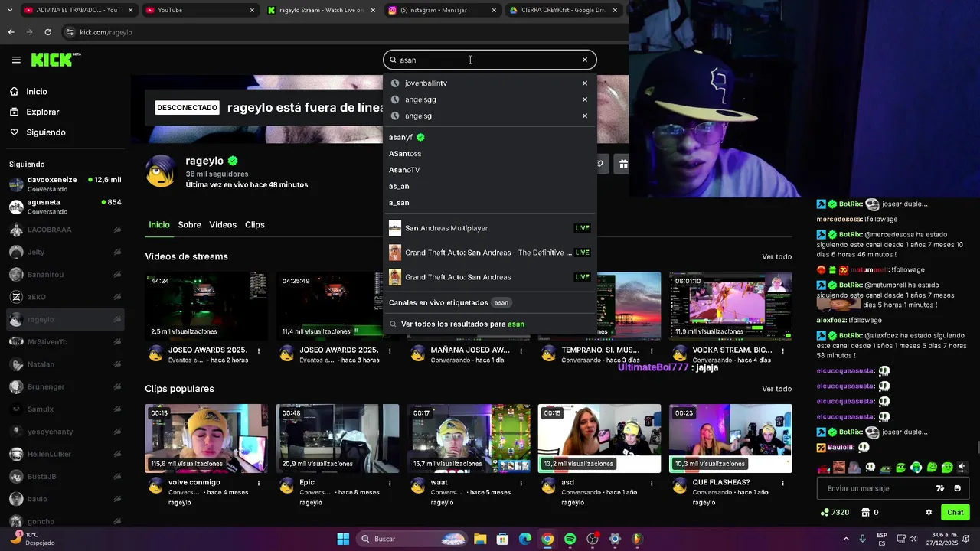The image size is (980, 551).
Task: Remove angelsgg from recent searches
Action: 585,99
